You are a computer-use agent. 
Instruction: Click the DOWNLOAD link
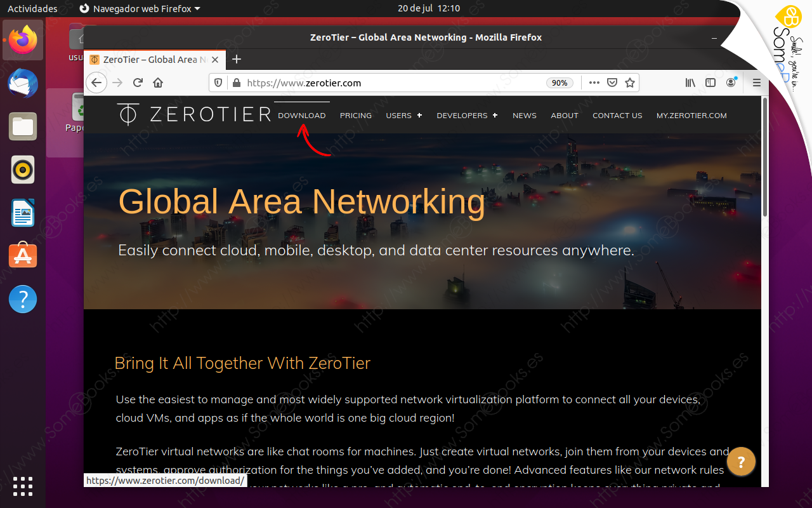click(x=301, y=116)
